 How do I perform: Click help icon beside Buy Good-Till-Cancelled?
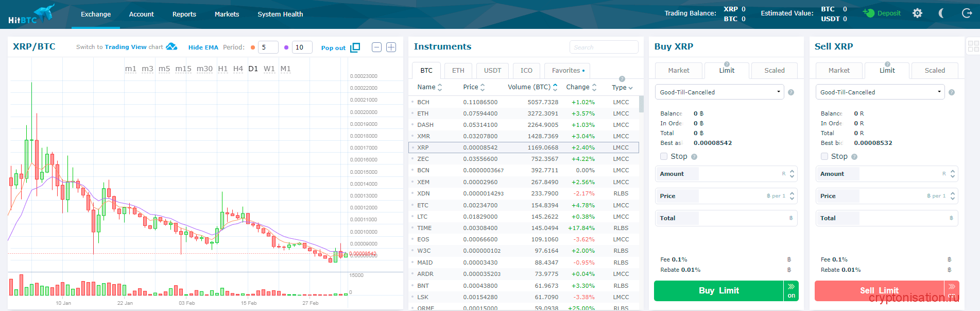791,92
